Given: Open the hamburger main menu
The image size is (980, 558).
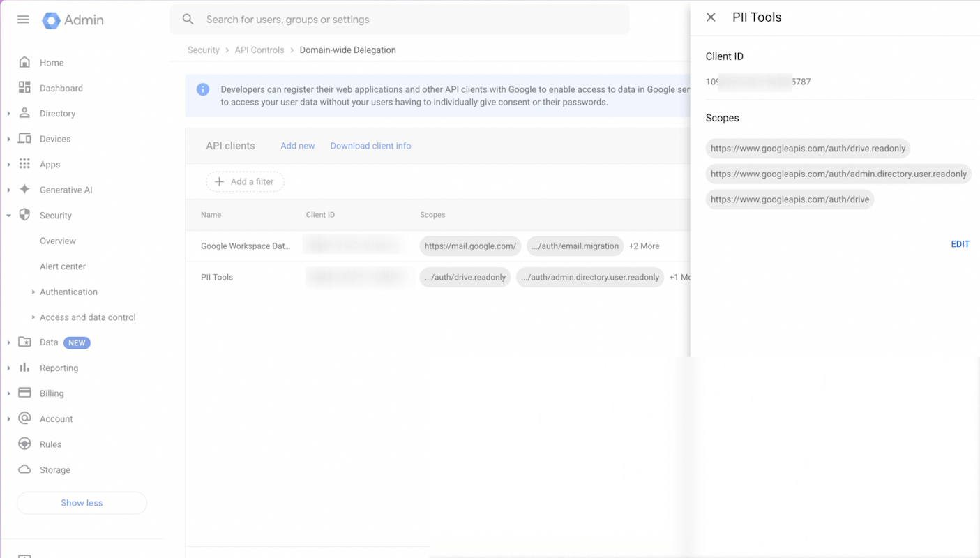Looking at the screenshot, I should (x=23, y=20).
